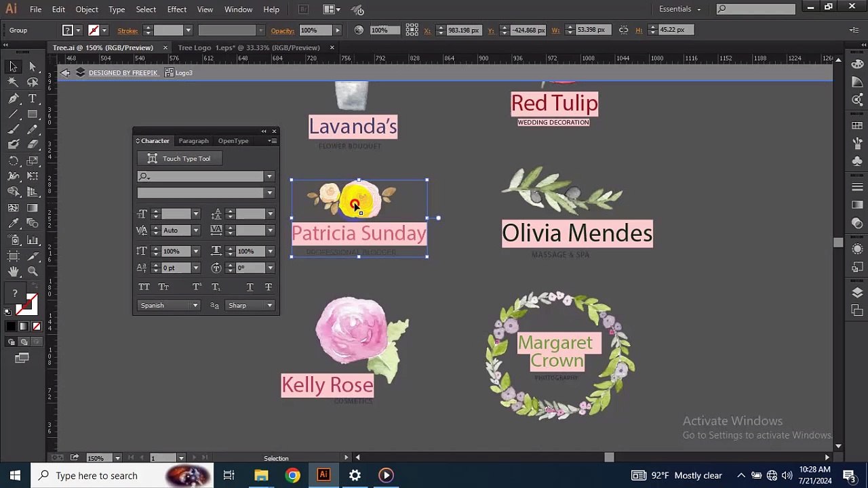Open the Essentials workspace dropdown
868x488 pixels.
click(x=679, y=9)
